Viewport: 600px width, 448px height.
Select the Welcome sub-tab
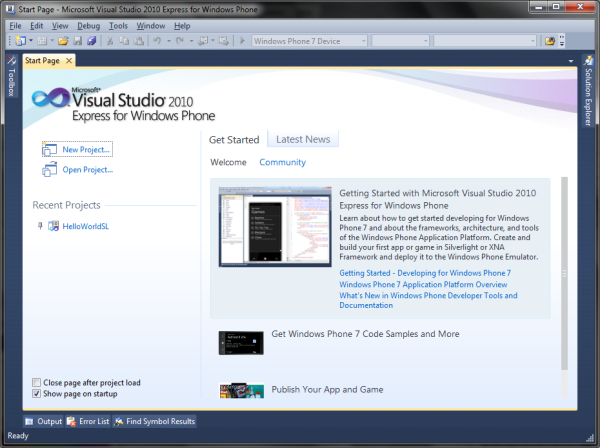(228, 162)
